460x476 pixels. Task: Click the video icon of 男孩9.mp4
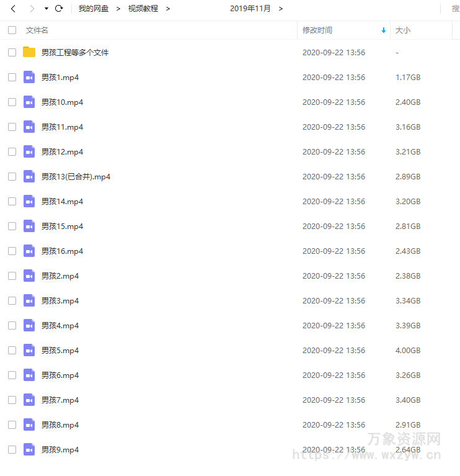coord(29,449)
